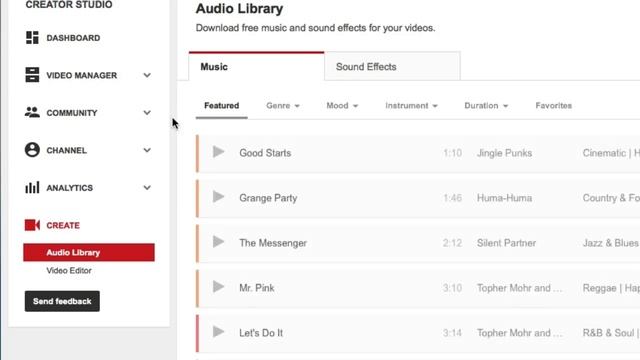Open the Community menu label
640x360 pixels.
(x=72, y=113)
